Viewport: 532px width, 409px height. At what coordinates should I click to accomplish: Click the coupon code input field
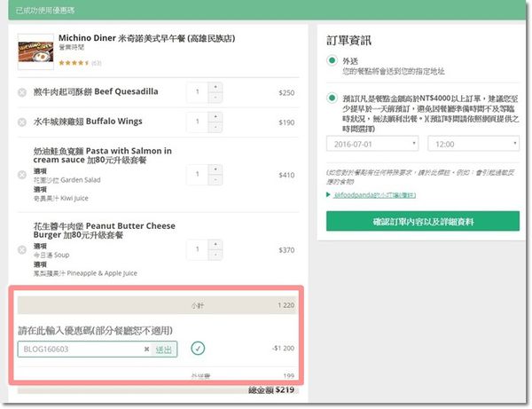point(80,350)
